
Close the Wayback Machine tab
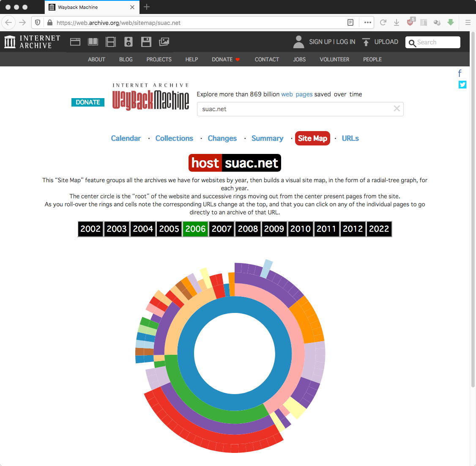(132, 7)
